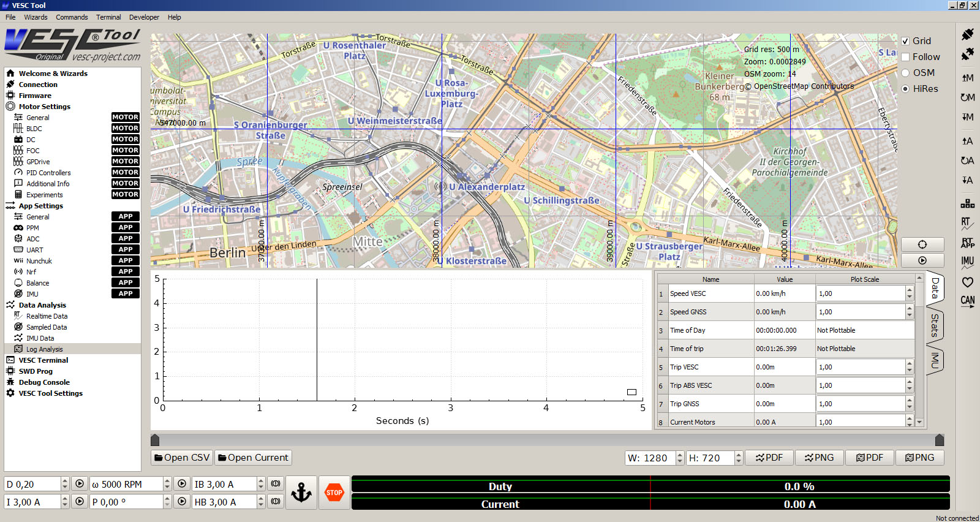Increase Speed VESC plot scale stepper

(910, 290)
